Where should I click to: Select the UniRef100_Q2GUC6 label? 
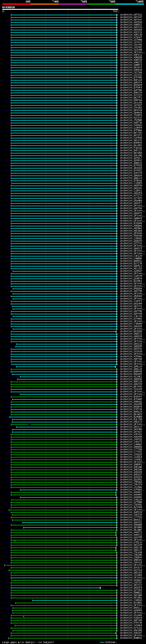click(131, 477)
